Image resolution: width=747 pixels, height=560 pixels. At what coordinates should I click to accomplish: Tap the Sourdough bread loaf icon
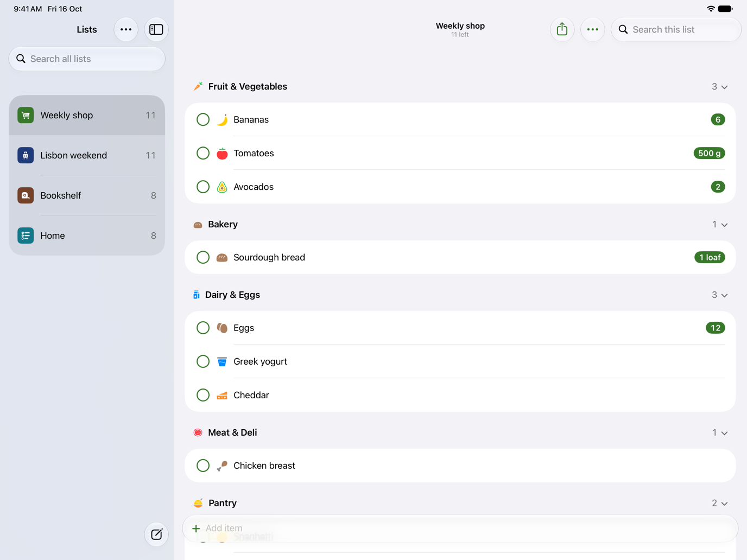[x=222, y=257]
